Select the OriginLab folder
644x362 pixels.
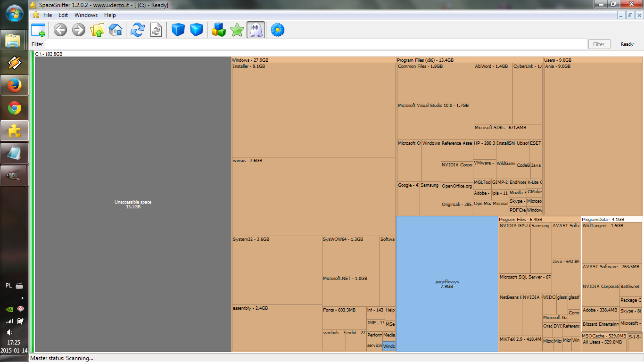(457, 208)
